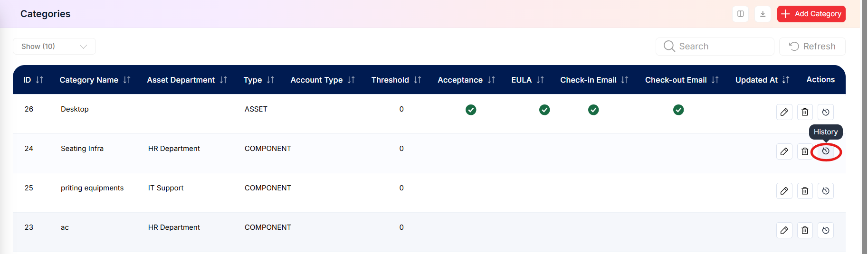Screen dimensions: 868x254
Task: Toggle the column visibility icon
Action: 740,14
